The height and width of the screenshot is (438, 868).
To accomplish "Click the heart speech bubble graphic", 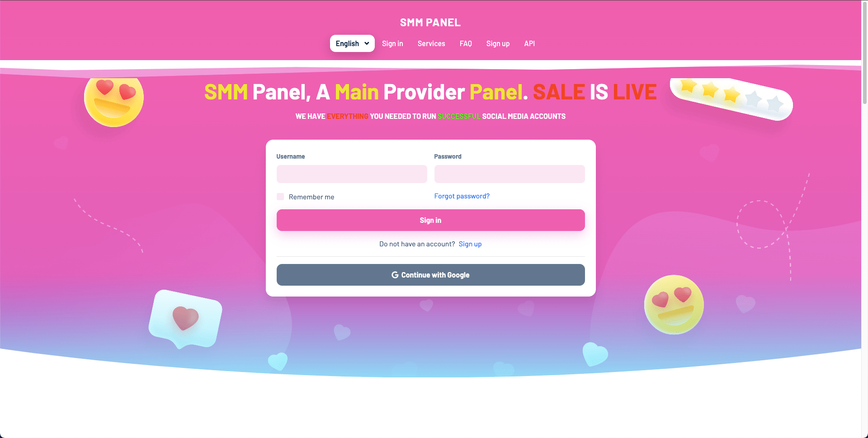I will pos(185,319).
